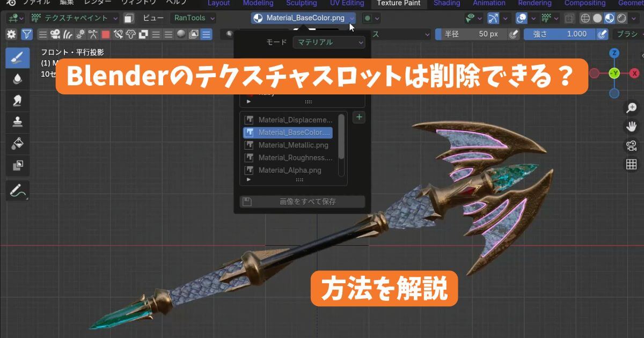Switch to the UV Editing workspace tab
Viewport: 644px width, 338px height.
coord(347,3)
